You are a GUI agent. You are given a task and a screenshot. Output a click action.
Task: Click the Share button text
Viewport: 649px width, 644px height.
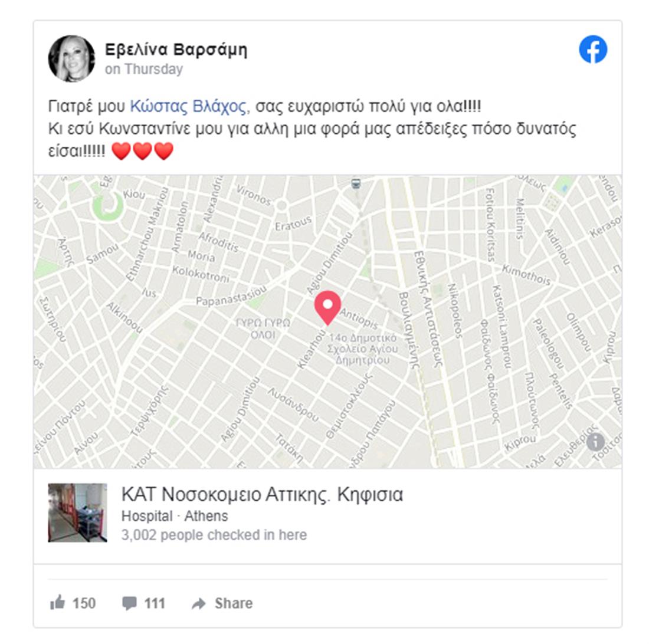(234, 603)
